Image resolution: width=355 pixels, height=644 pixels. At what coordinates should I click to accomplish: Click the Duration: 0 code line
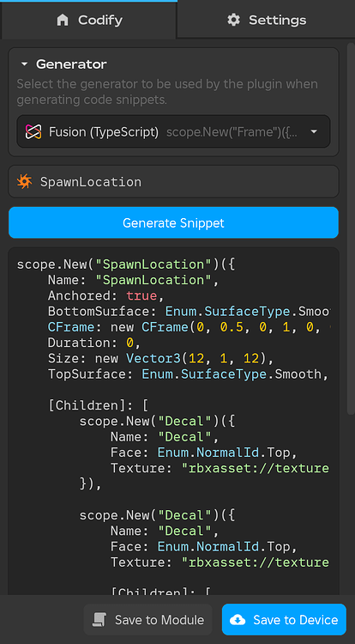click(x=94, y=343)
